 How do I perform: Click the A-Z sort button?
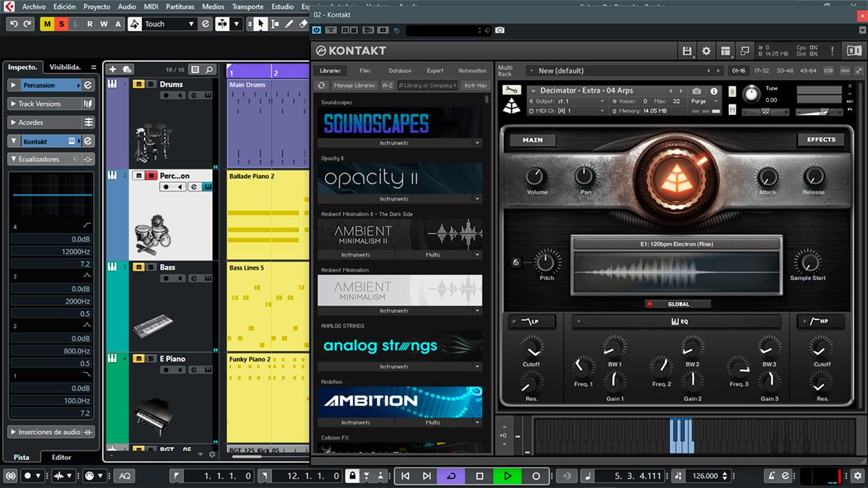388,85
